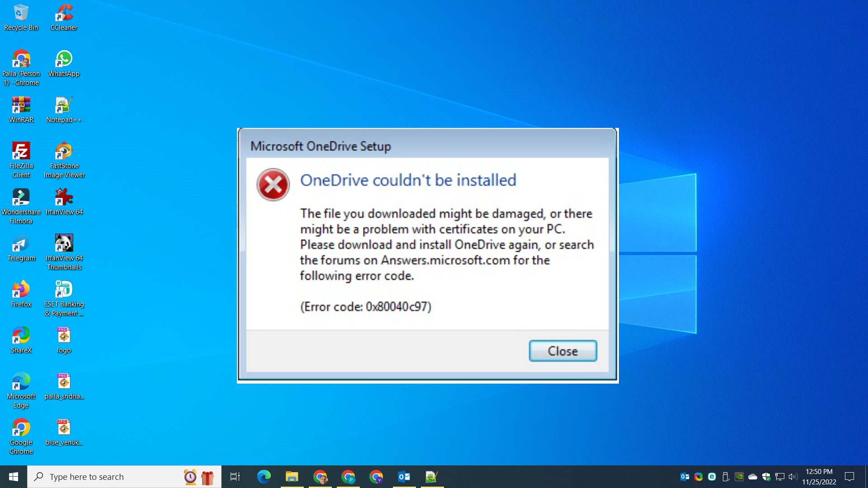Open Notepad++ from the taskbar

(x=432, y=477)
